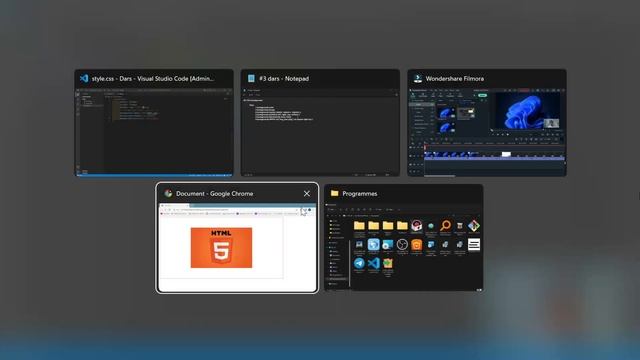Switch to the #3 dars Notepad thumbnail
The width and height of the screenshot is (640, 360).
pos(320,123)
